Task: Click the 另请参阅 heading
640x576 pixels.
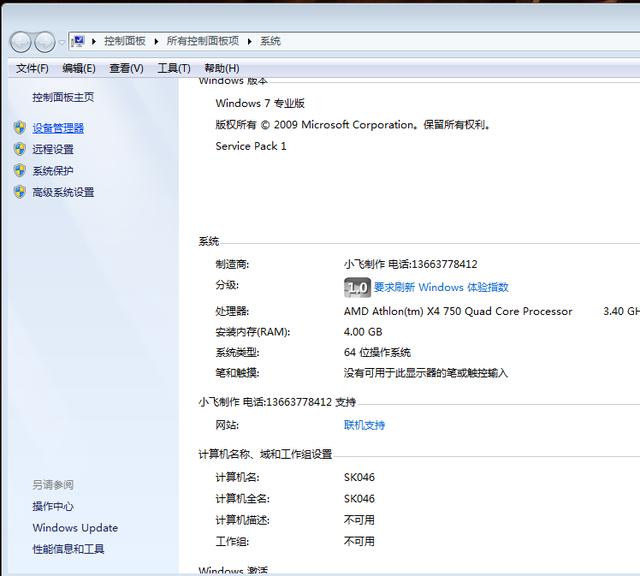Action: coord(53,485)
